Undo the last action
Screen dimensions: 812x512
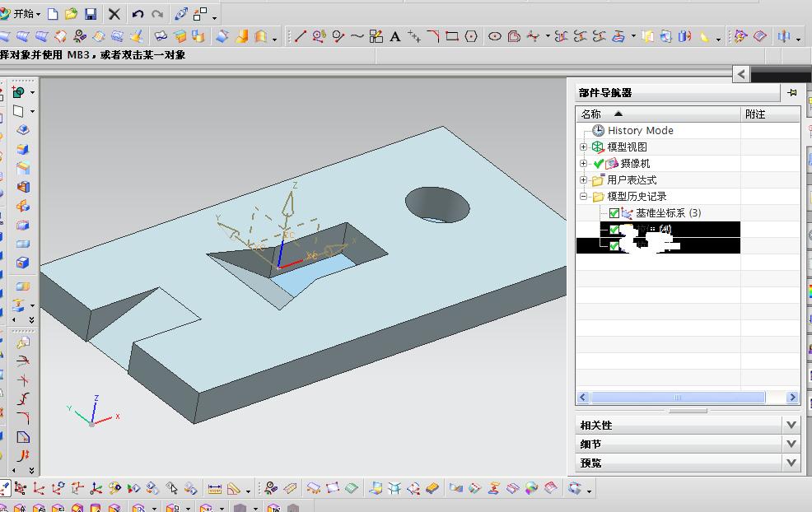[x=138, y=14]
